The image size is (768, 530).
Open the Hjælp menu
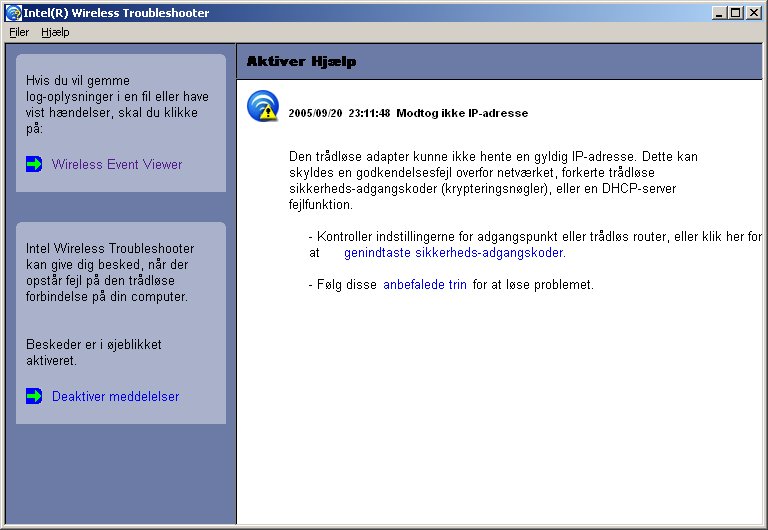pyautogui.click(x=55, y=32)
